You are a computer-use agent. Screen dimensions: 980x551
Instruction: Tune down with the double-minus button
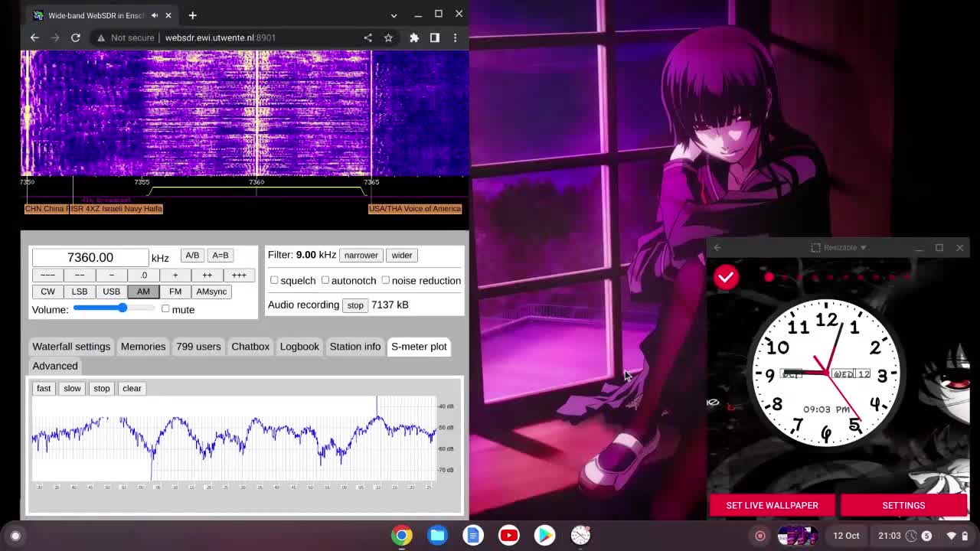[x=80, y=275]
